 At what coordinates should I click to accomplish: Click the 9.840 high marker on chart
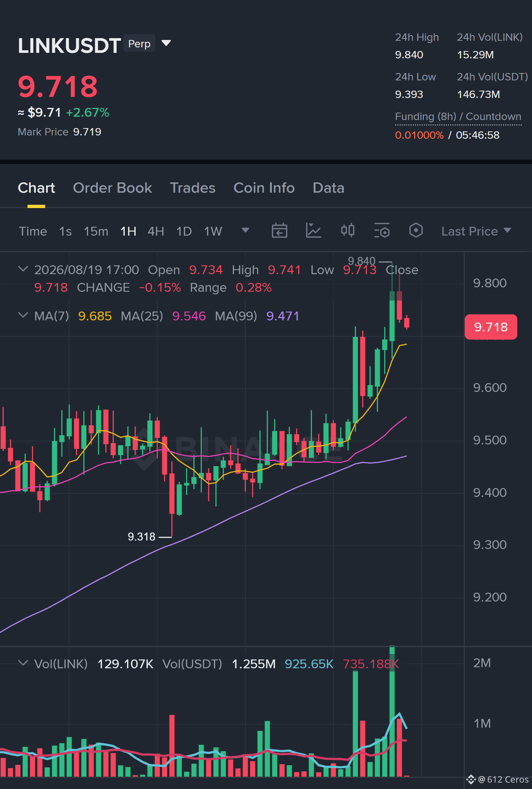click(x=362, y=261)
